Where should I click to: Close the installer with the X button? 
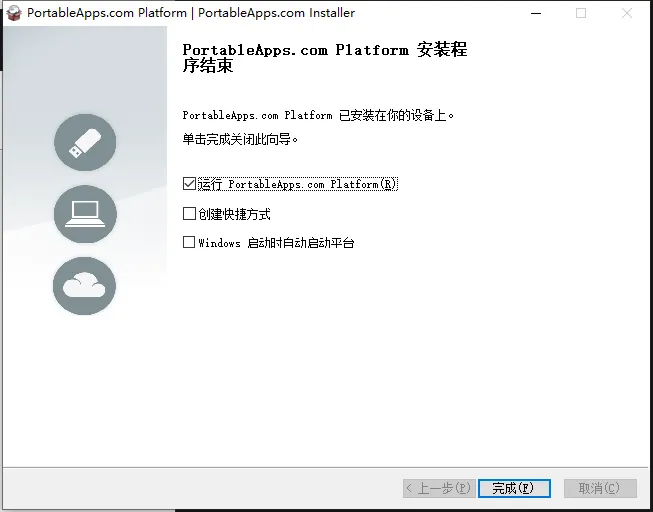pyautogui.click(x=627, y=13)
